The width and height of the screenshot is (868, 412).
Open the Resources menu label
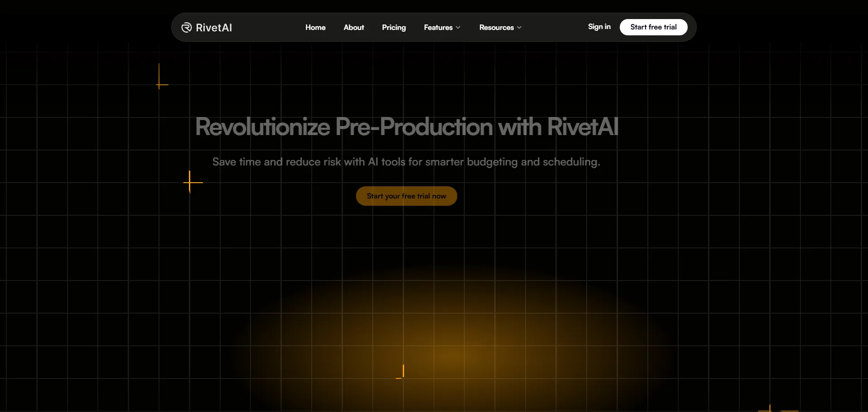pos(496,28)
